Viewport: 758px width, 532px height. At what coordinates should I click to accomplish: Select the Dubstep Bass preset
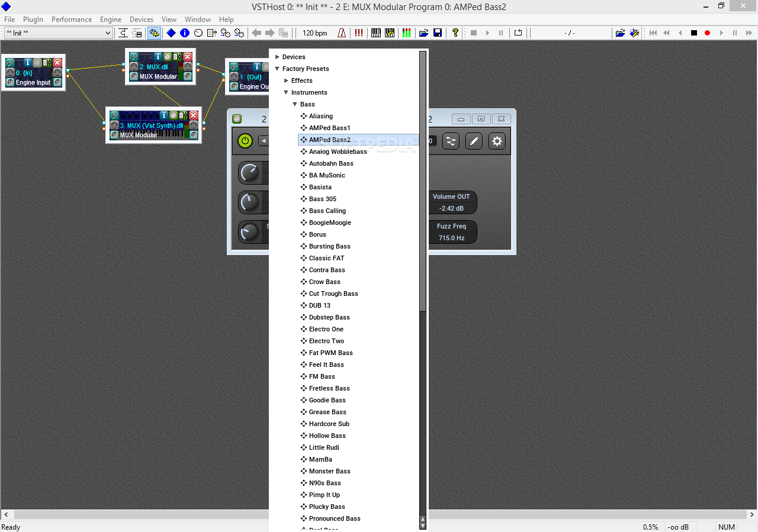[329, 317]
